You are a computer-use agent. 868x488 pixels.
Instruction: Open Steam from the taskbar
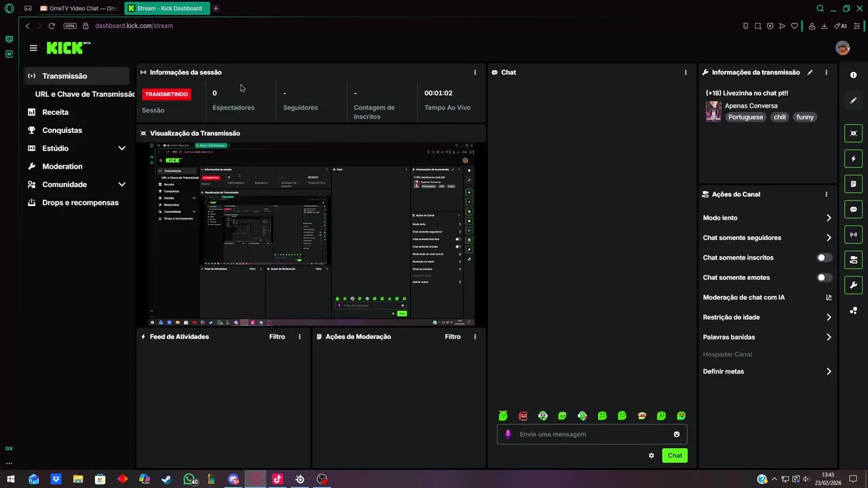tap(166, 479)
